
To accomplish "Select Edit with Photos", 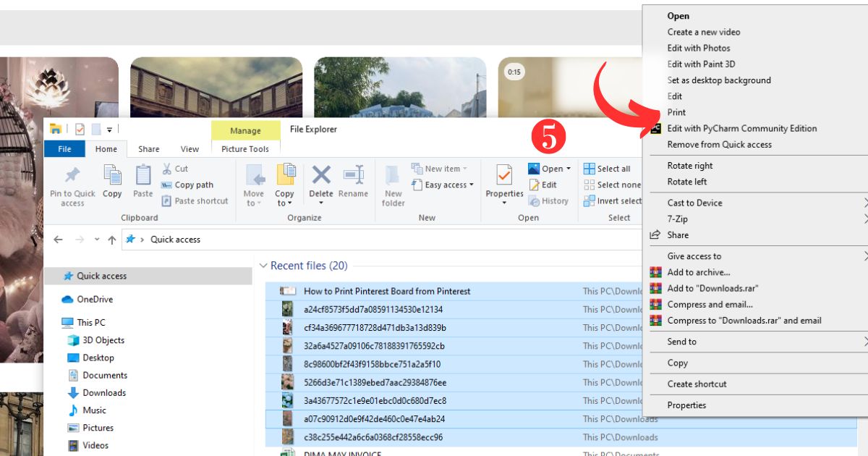I will click(x=699, y=48).
